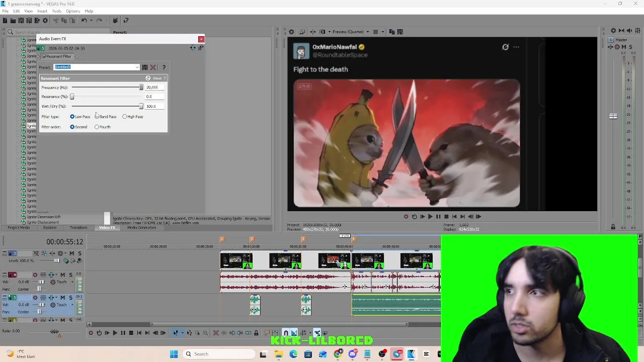Delete the current preset with red X
Image resolution: width=644 pixels, height=362 pixels.
pos(153,67)
